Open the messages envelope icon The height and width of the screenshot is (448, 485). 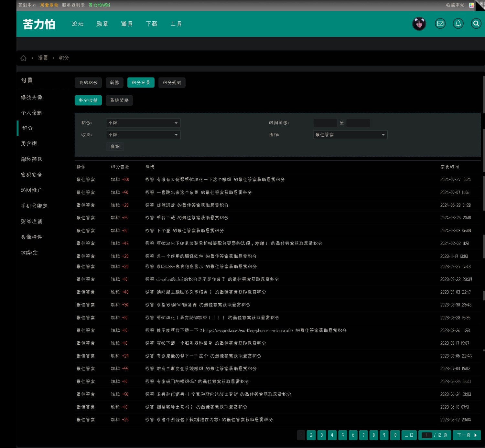pyautogui.click(x=440, y=24)
